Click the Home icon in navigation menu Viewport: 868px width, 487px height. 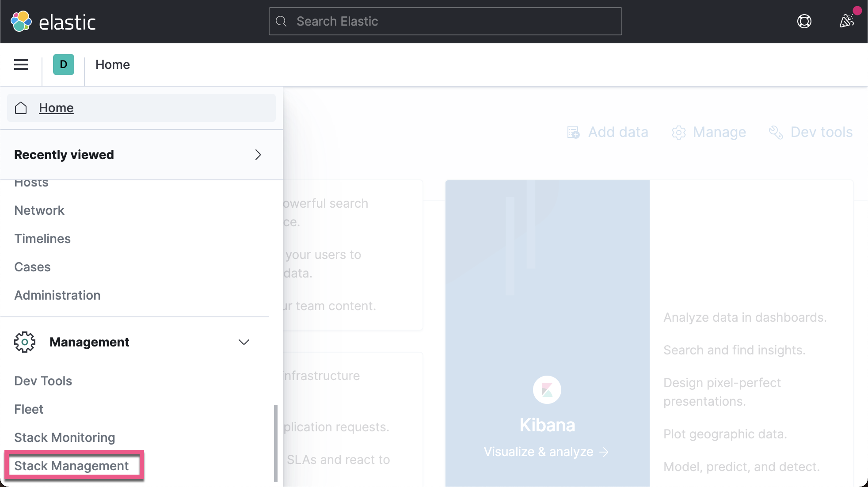20,107
